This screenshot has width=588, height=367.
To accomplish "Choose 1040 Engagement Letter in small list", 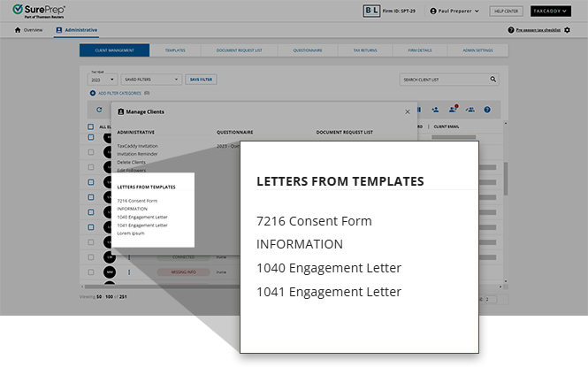I will point(142,217).
